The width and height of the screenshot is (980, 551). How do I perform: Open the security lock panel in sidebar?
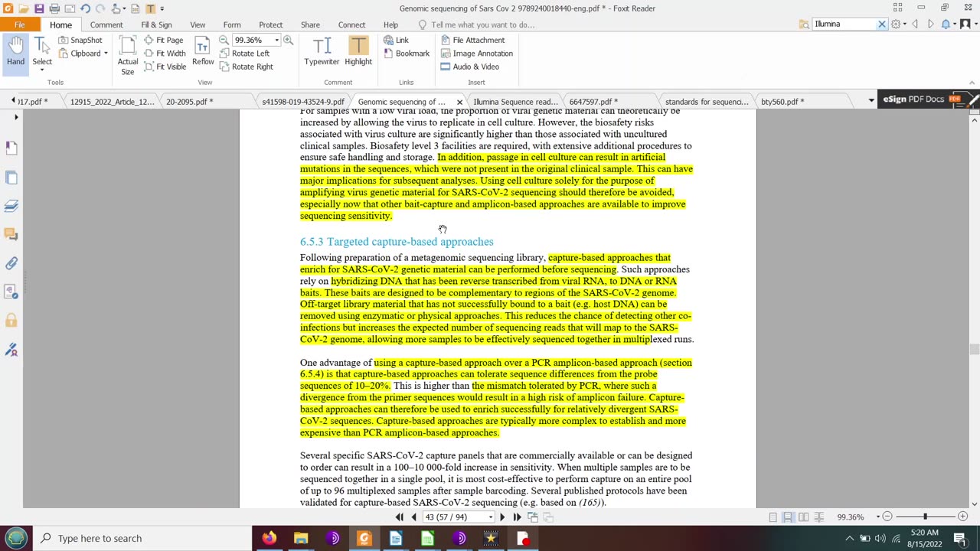[11, 321]
